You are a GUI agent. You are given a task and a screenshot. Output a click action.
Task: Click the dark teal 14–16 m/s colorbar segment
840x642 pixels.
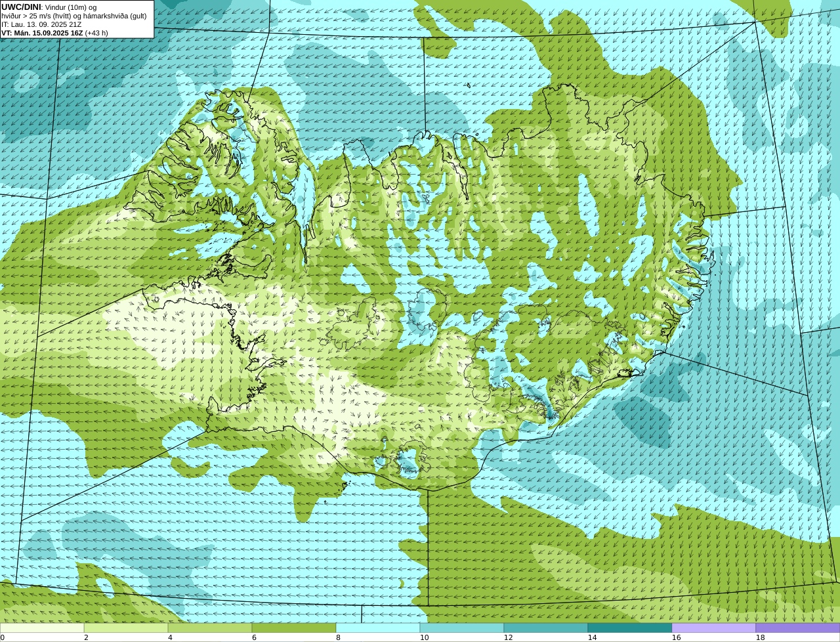coord(630,628)
